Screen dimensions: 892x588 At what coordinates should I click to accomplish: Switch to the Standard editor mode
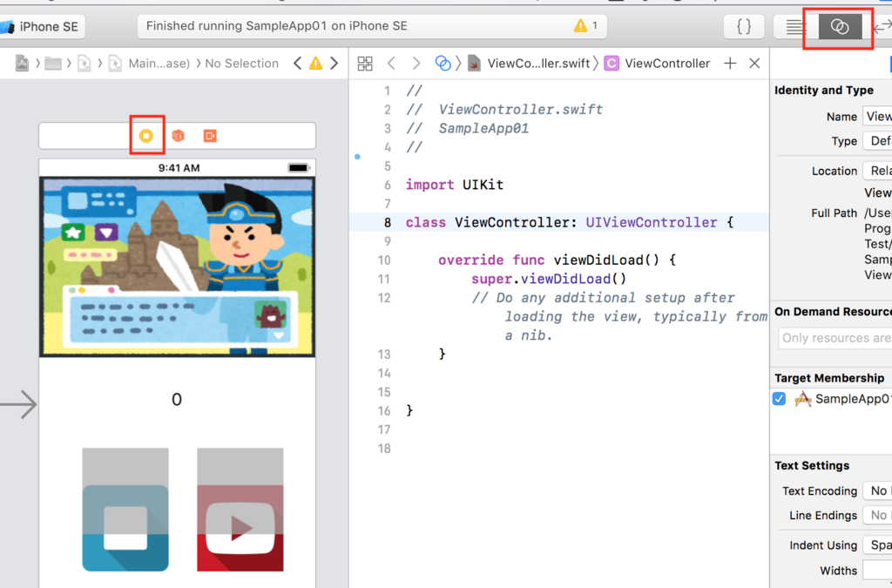pyautogui.click(x=795, y=27)
